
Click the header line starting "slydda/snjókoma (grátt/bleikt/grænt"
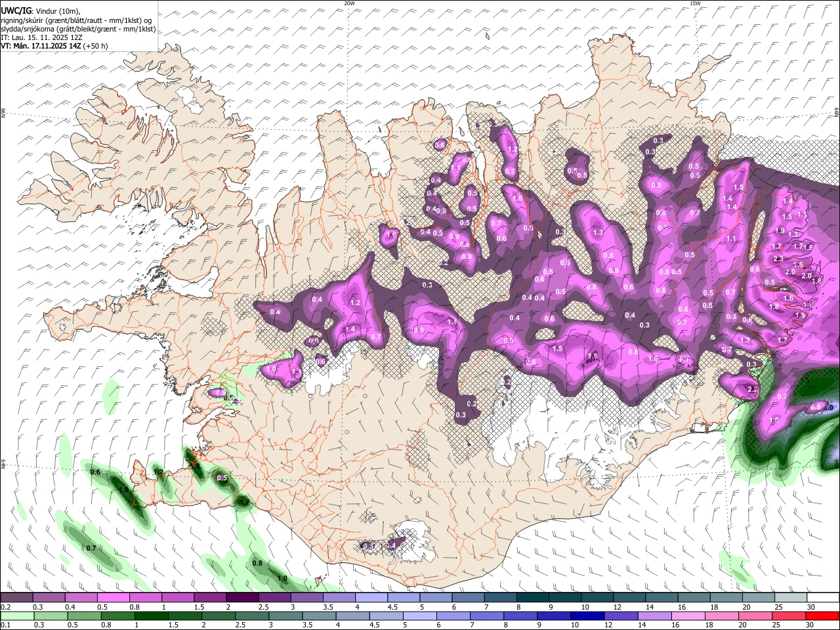click(x=78, y=29)
